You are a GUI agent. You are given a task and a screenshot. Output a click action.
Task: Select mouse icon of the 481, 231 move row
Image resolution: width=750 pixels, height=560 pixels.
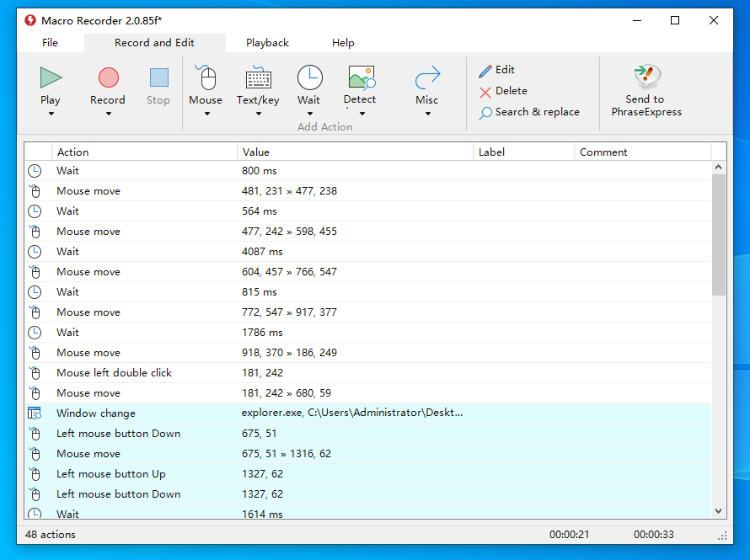coord(35,191)
